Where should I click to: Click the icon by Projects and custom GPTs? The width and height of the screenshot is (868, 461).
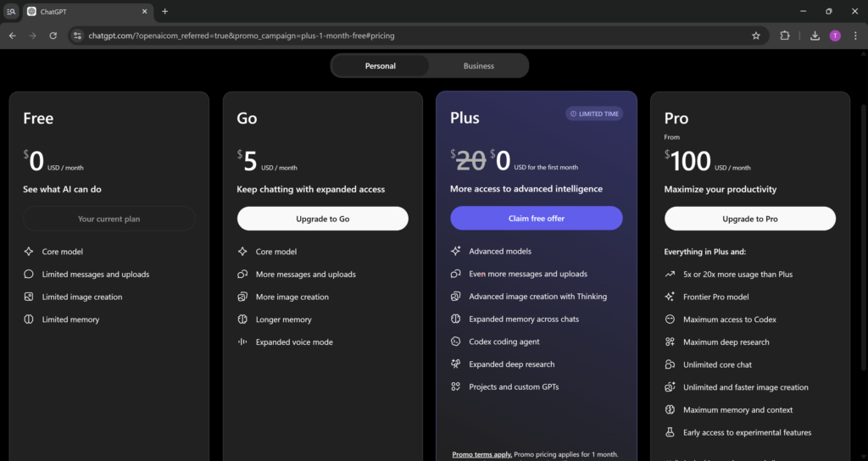(x=455, y=386)
